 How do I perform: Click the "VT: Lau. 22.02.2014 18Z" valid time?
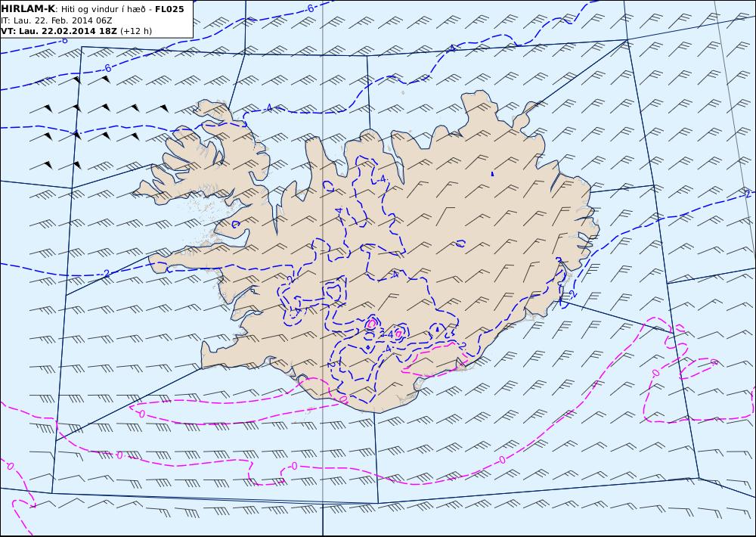point(58,31)
